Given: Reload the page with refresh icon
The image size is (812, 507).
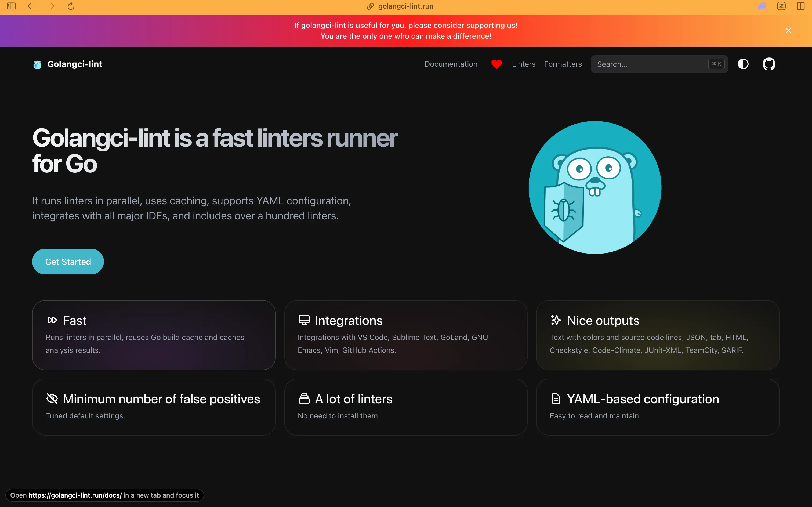Looking at the screenshot, I should pyautogui.click(x=71, y=6).
